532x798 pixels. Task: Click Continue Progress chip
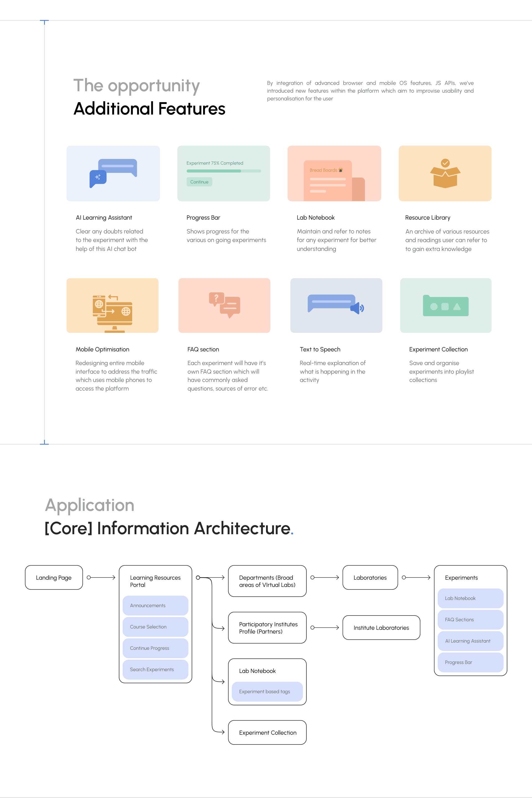155,648
